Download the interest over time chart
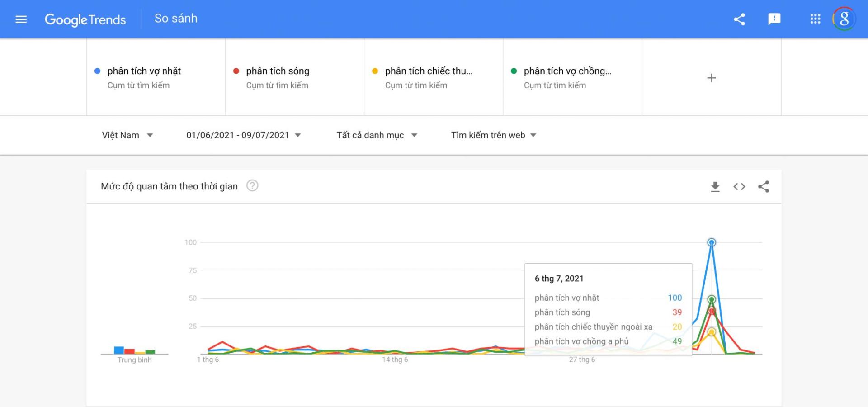Image resolution: width=868 pixels, height=407 pixels. [x=715, y=187]
